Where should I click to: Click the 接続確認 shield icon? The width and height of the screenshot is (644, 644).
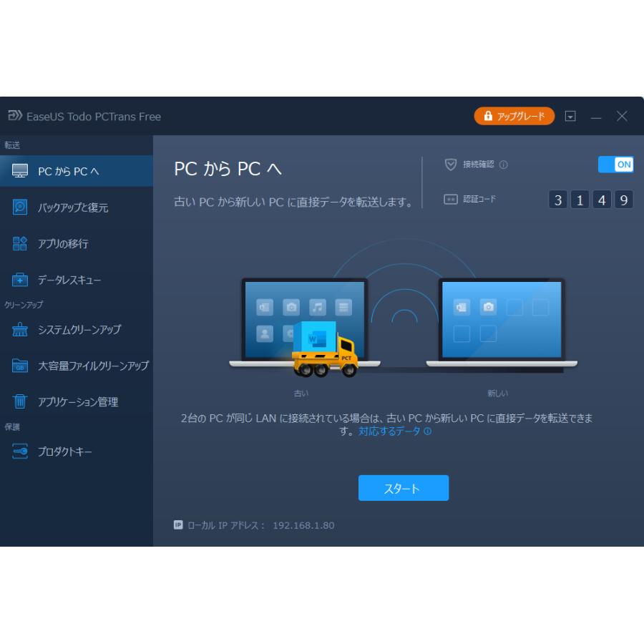pos(451,165)
